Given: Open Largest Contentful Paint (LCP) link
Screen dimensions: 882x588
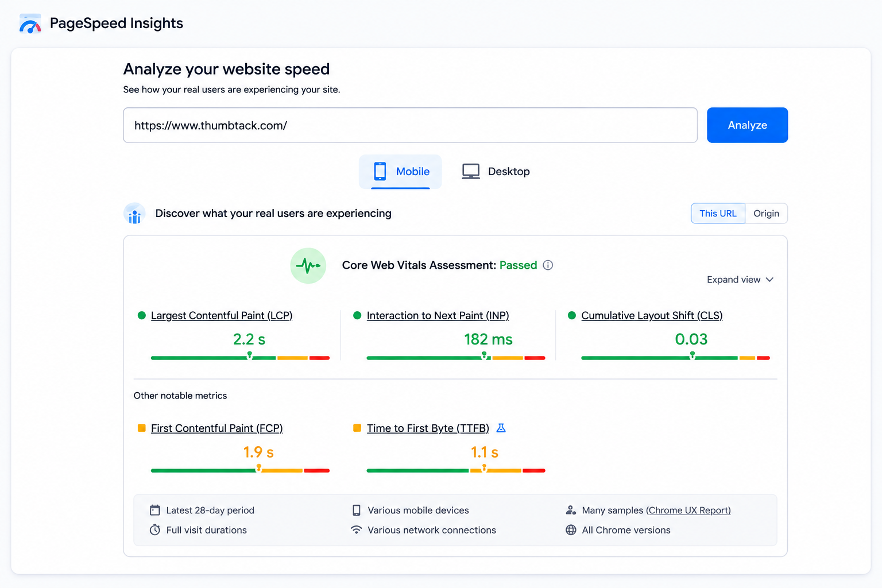Looking at the screenshot, I should (x=222, y=316).
